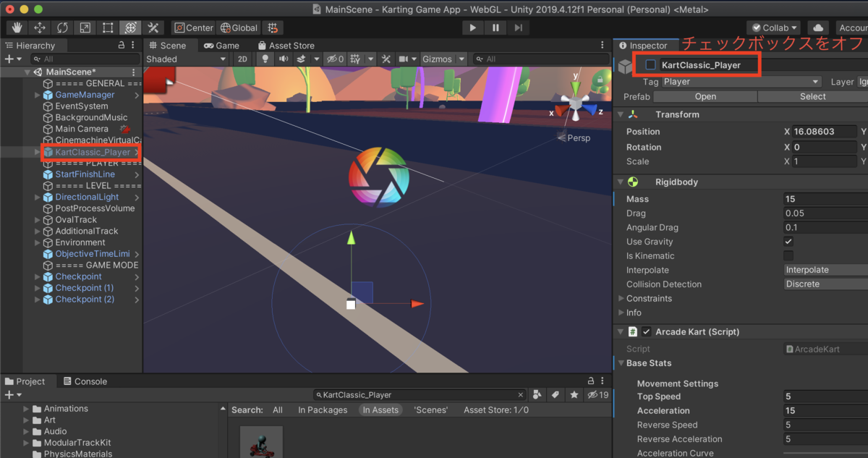
Task: Filter search to In Assets
Action: point(380,410)
